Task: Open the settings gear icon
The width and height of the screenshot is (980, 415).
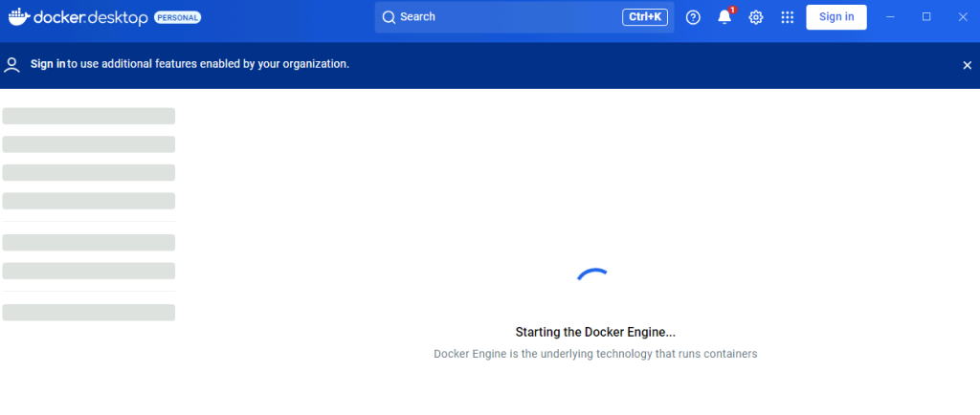Action: tap(756, 17)
